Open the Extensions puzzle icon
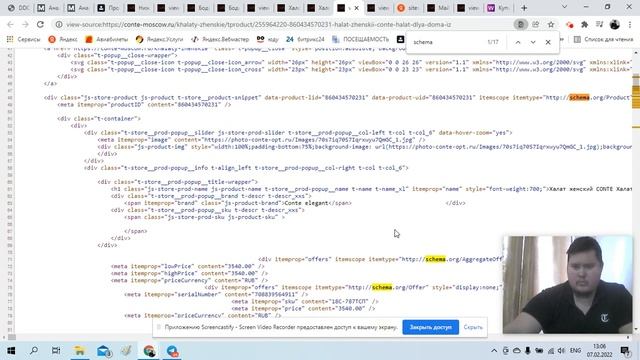 coord(584,24)
